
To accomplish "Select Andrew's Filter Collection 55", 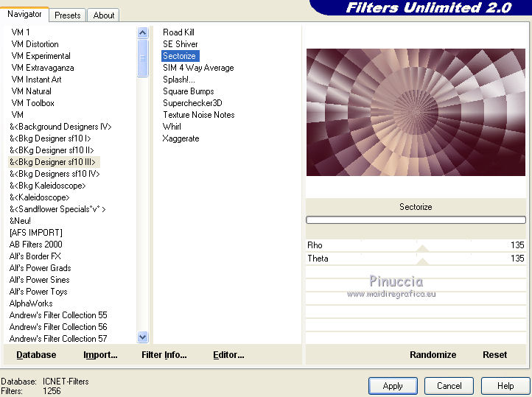I will (x=58, y=315).
